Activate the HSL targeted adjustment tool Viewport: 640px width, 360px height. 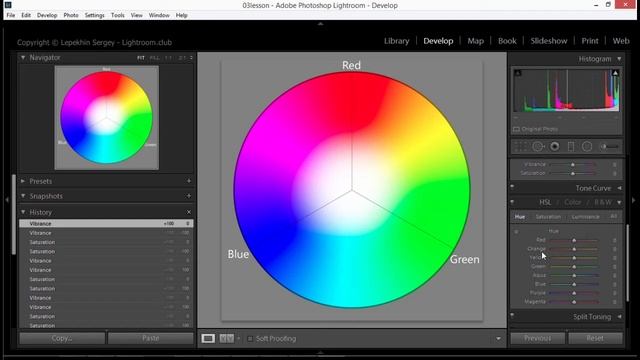516,231
